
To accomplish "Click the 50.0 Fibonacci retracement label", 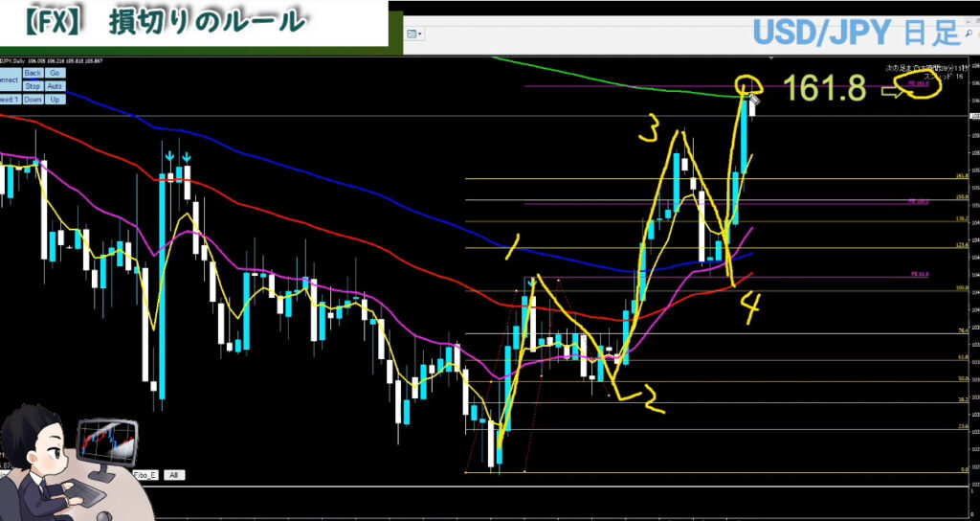I will pos(963,378).
